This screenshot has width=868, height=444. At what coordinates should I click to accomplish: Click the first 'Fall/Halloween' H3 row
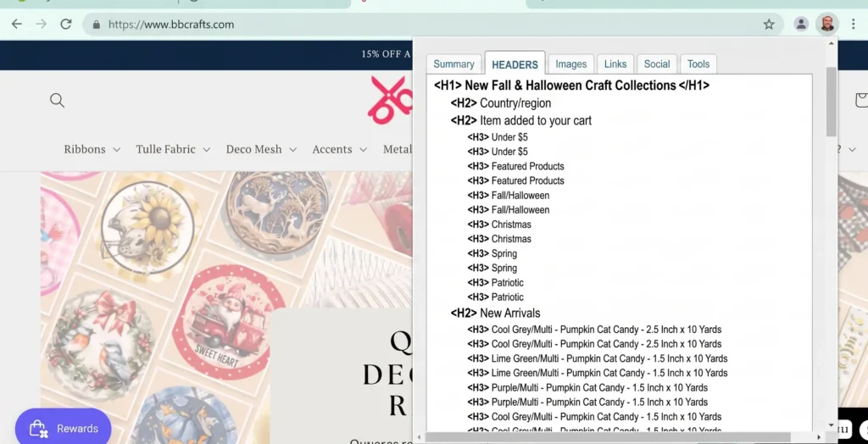tap(509, 196)
